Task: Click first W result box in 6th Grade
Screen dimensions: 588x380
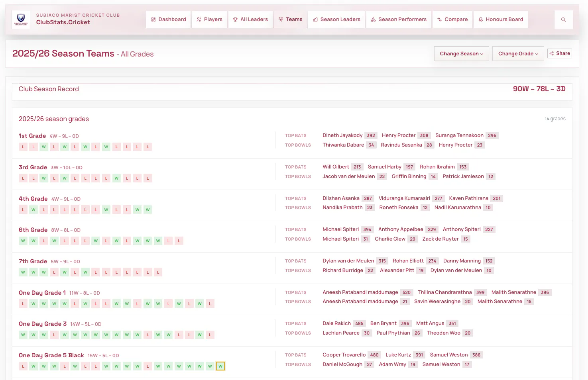Action: click(23, 241)
